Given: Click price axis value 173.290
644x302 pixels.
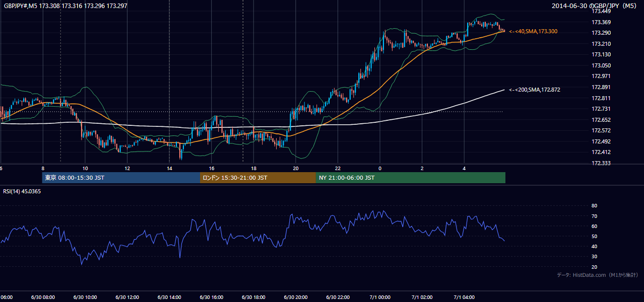Looking at the screenshot, I should [x=601, y=33].
